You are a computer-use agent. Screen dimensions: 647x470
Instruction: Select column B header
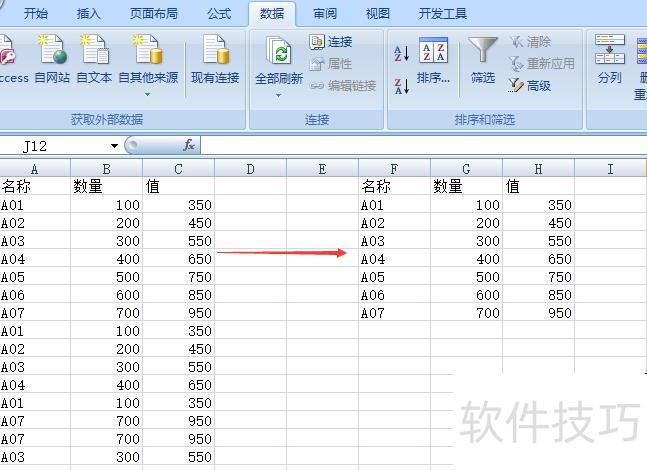point(106,169)
